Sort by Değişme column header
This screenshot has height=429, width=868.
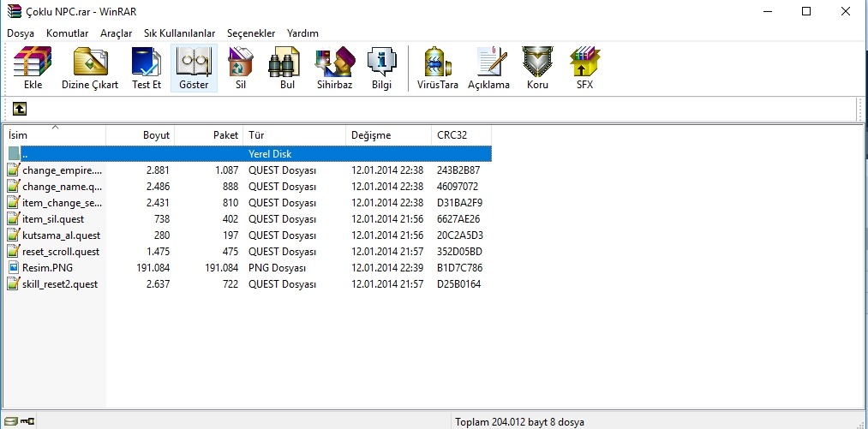(389, 135)
